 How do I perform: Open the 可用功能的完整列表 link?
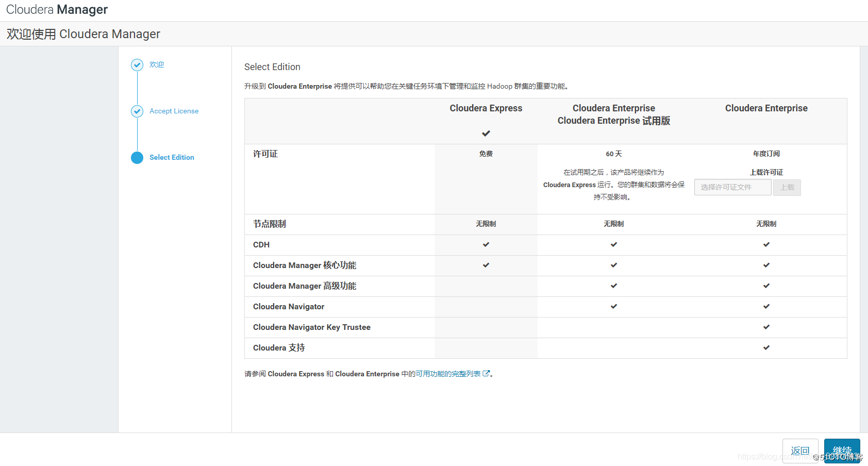click(x=448, y=374)
